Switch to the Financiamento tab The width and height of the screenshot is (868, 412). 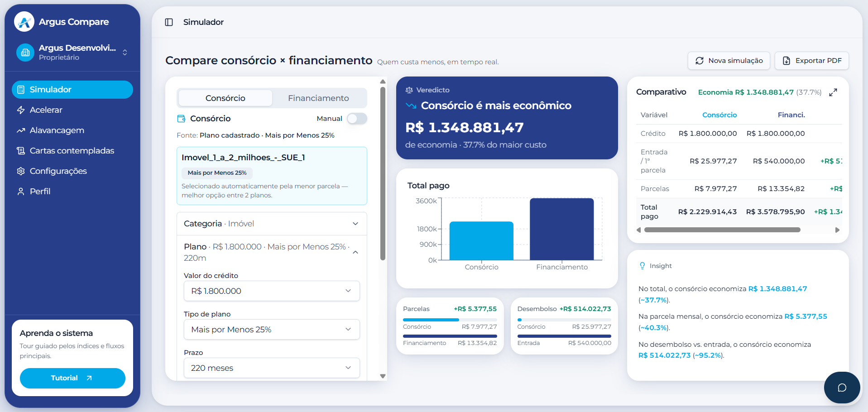318,98
